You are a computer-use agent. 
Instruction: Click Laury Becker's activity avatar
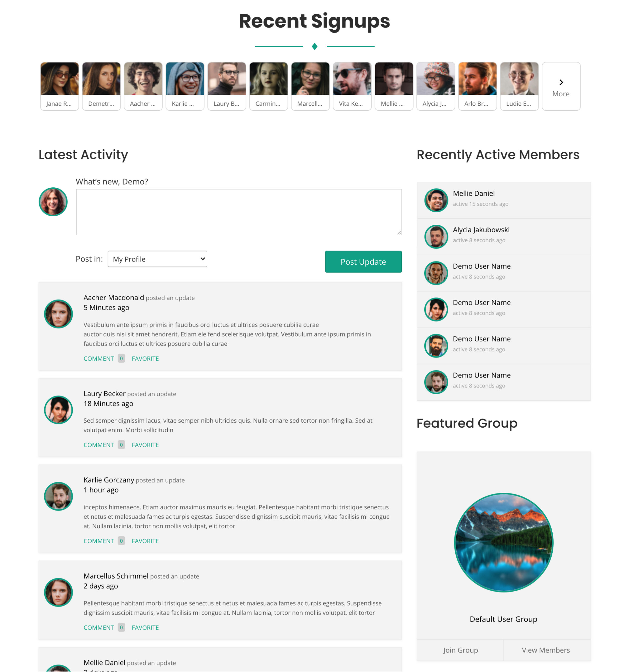(59, 410)
